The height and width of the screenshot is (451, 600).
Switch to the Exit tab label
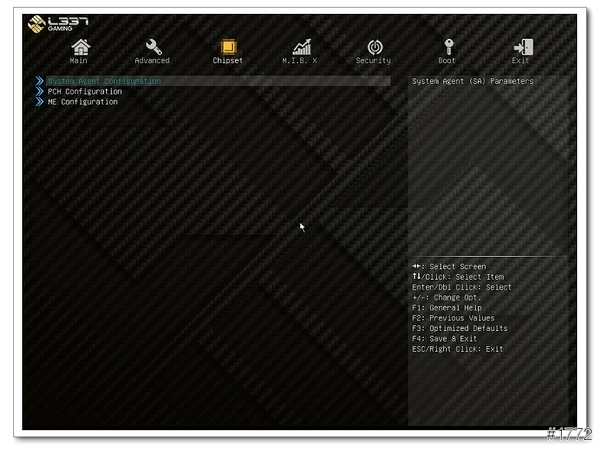tap(520, 60)
